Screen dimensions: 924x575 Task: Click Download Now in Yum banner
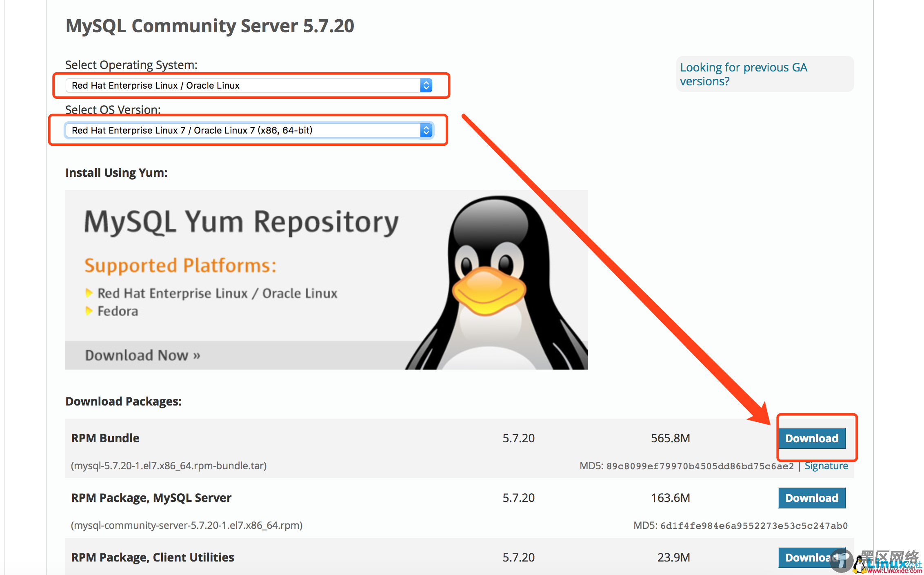click(142, 355)
